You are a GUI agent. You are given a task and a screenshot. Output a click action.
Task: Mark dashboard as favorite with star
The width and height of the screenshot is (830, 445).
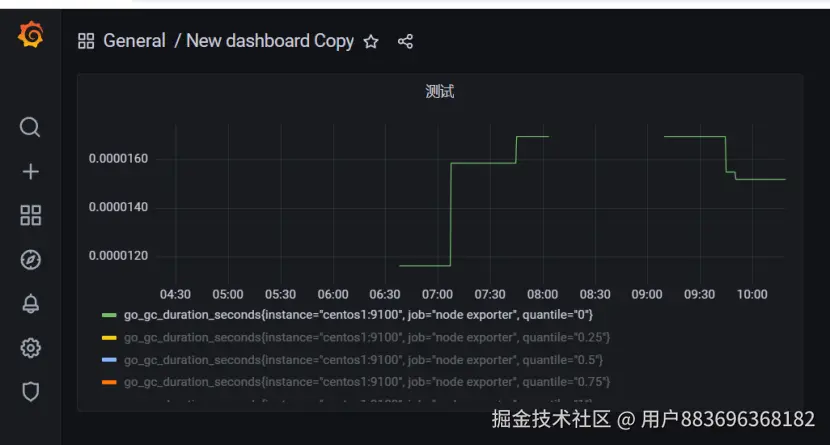371,41
